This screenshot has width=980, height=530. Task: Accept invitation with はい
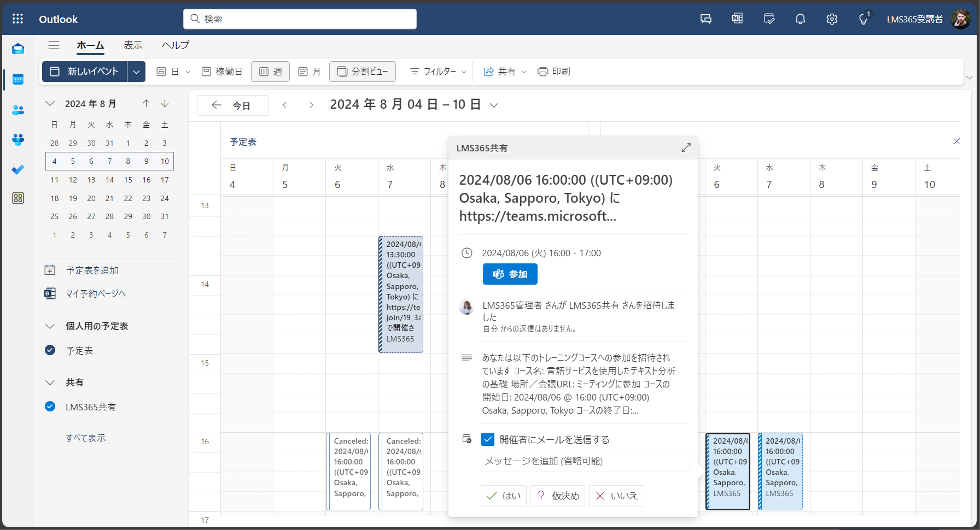pyautogui.click(x=504, y=496)
